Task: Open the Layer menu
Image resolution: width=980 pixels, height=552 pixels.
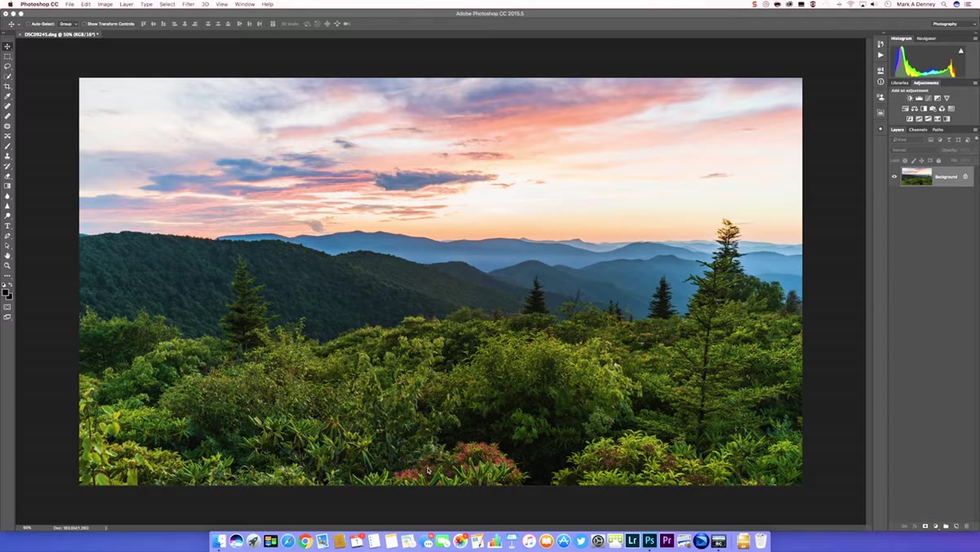Action: tap(127, 4)
